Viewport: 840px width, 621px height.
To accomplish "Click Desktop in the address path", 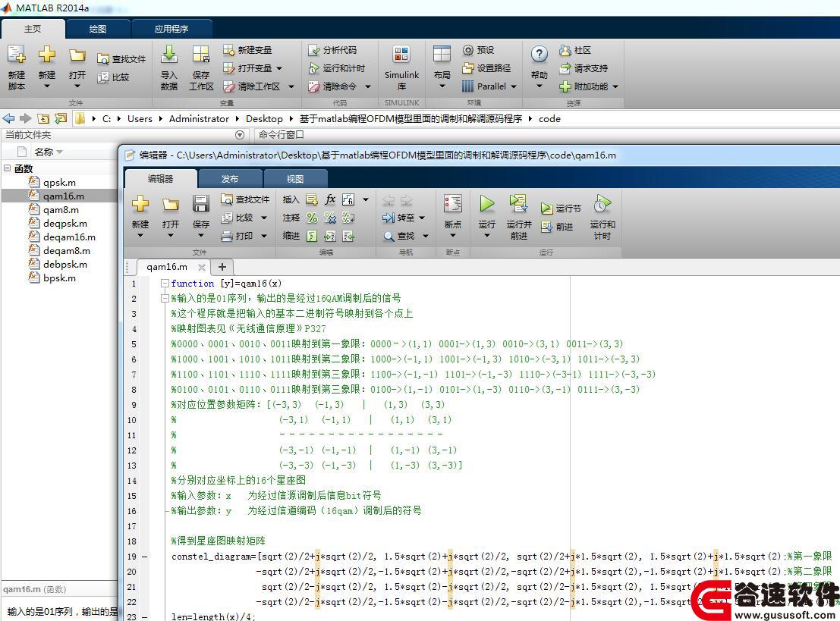I will coord(264,119).
